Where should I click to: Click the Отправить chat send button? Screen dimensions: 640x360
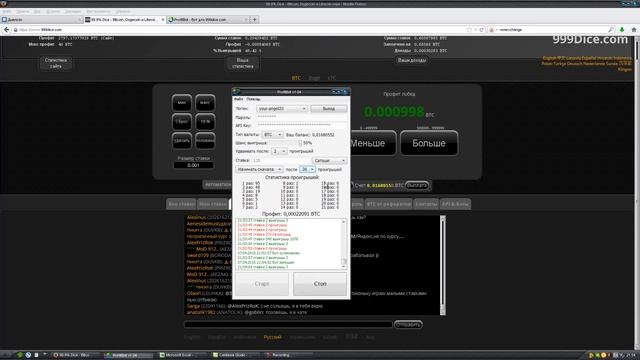[x=408, y=324]
